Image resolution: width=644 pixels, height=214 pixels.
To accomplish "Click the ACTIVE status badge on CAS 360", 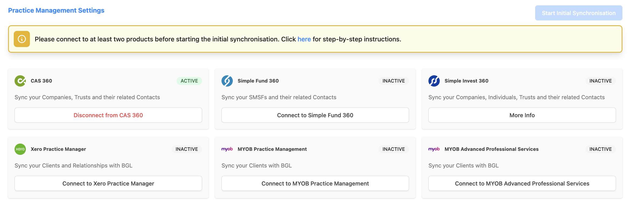I will (189, 81).
